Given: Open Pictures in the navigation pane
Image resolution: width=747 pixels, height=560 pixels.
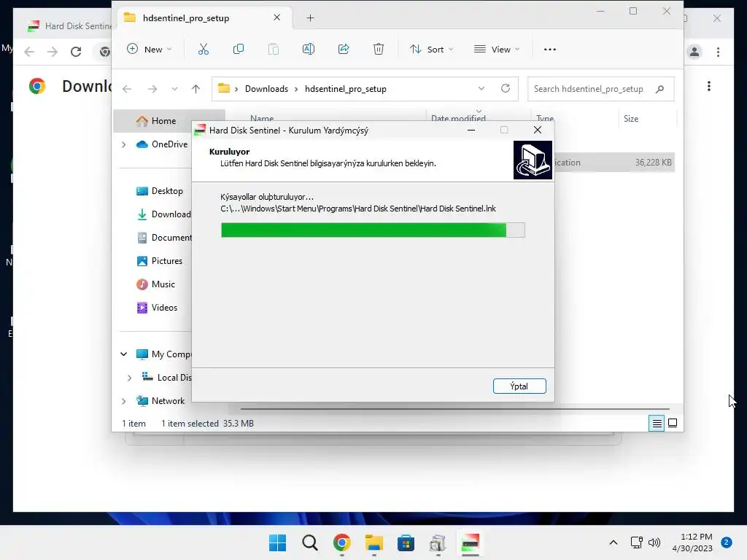Looking at the screenshot, I should 160,261.
